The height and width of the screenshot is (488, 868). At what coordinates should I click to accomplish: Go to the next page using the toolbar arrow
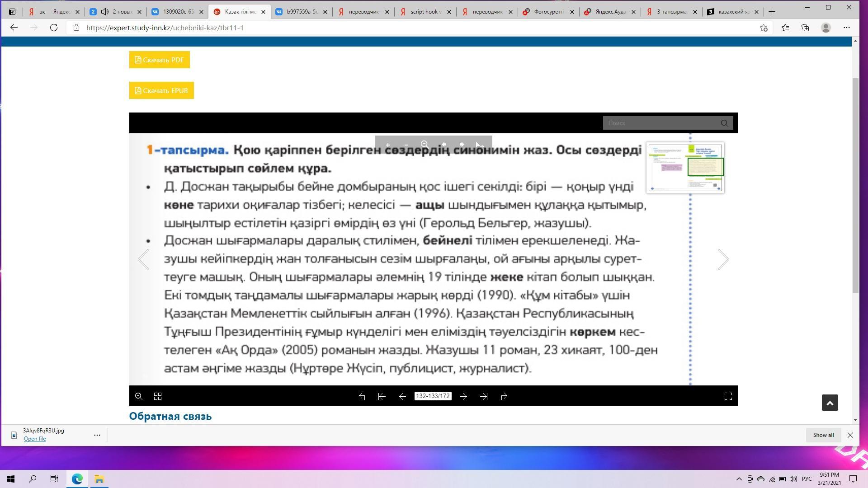coord(463,396)
